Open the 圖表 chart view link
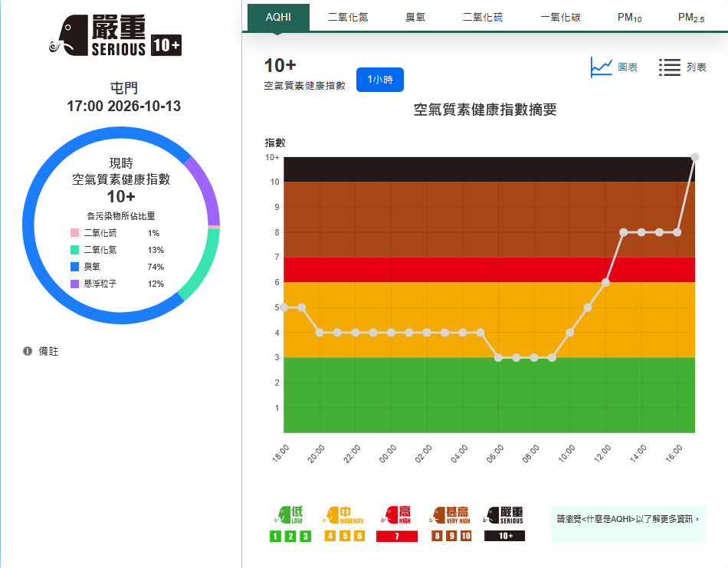Viewport: 728px width, 568px height. tap(628, 67)
